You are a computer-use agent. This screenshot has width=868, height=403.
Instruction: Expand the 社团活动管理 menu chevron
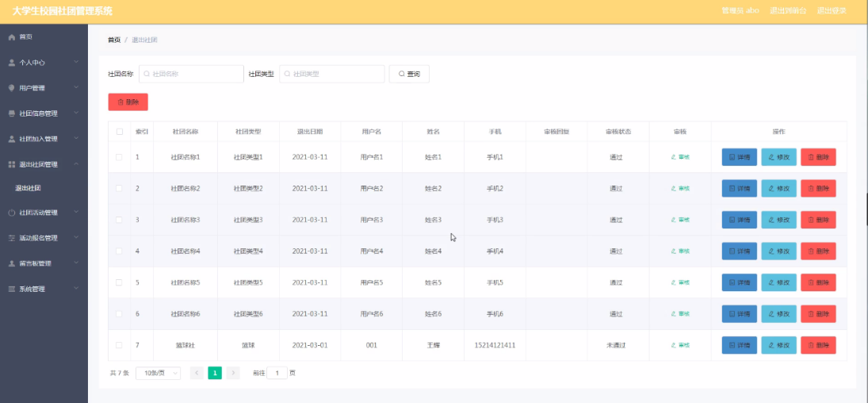pos(76,213)
